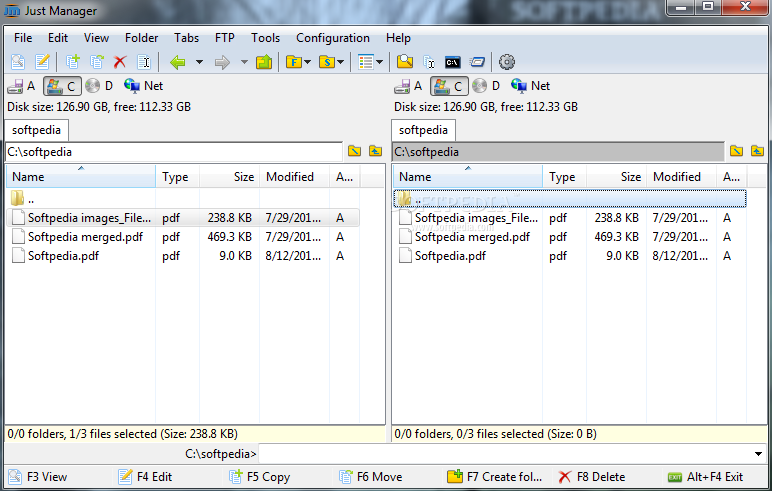Go up to the parent folder icon
Screen dimensions: 772x491
click(264, 62)
